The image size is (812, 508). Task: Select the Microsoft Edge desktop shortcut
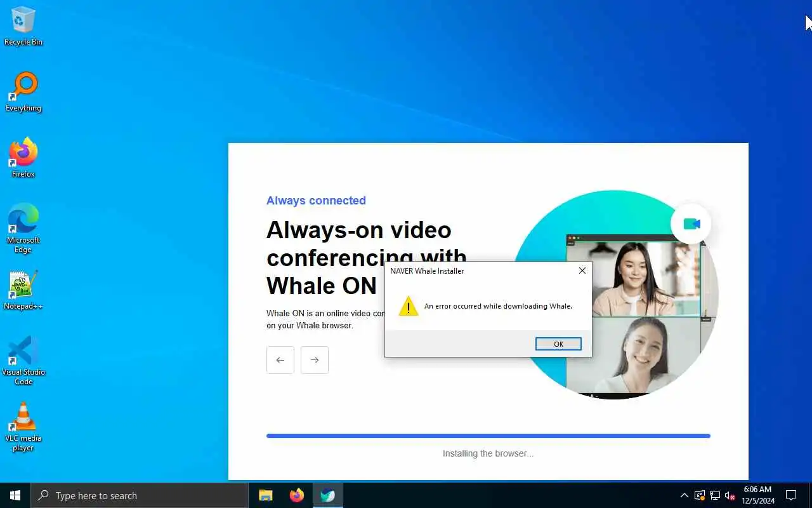tap(23, 229)
